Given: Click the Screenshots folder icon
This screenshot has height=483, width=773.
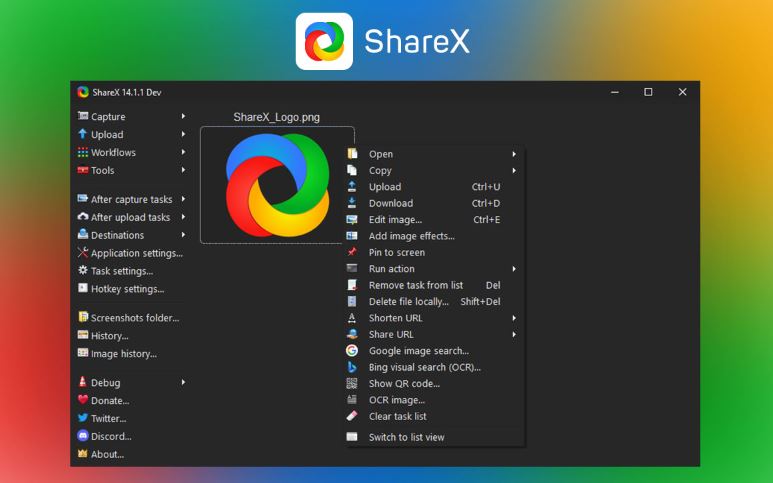Looking at the screenshot, I should pos(83,317).
